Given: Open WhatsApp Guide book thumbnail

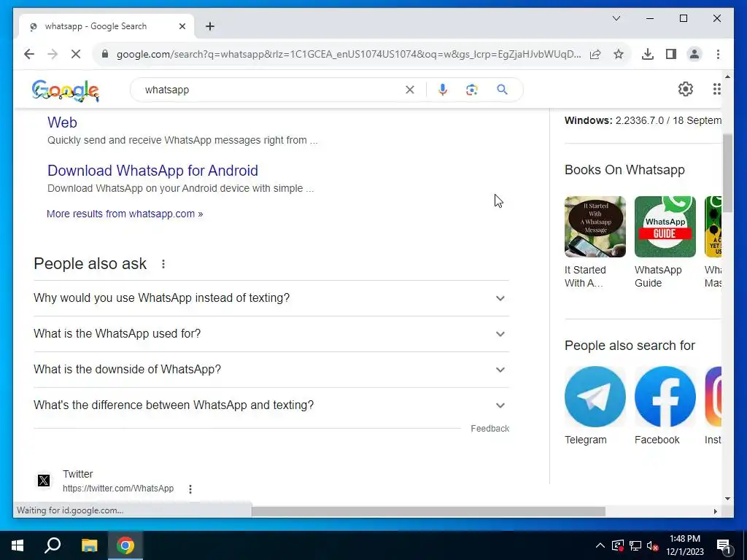Looking at the screenshot, I should point(665,227).
